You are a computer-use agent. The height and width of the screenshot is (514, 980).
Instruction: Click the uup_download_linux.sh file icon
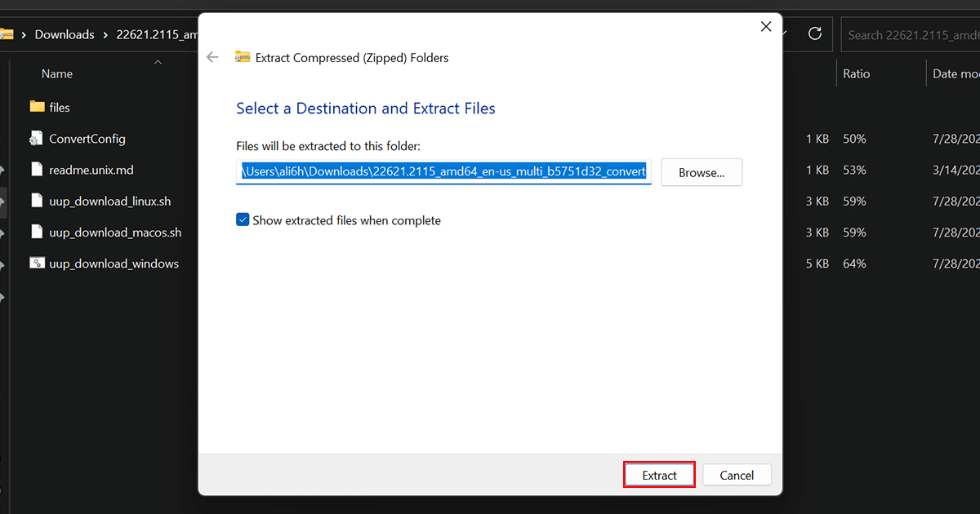pos(37,201)
